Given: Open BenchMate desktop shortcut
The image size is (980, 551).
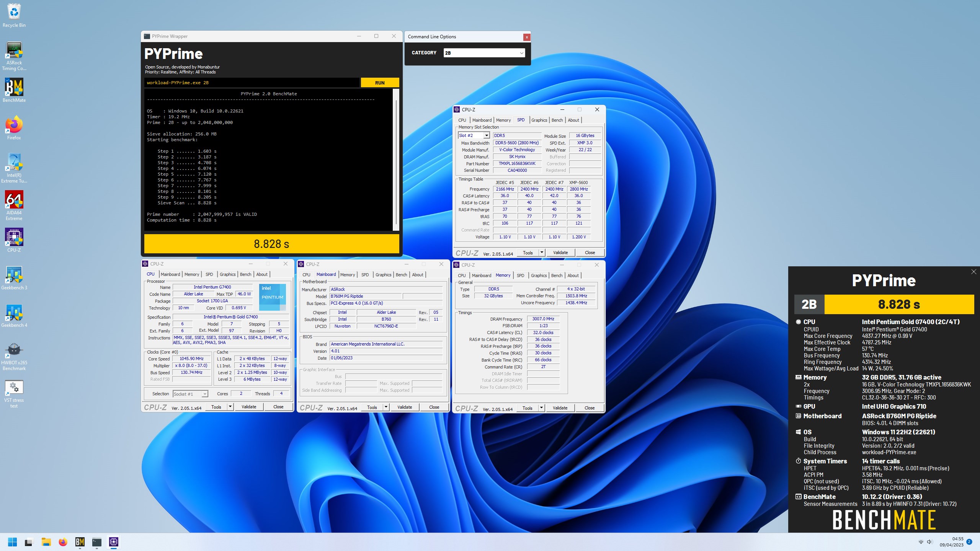Looking at the screenshot, I should pyautogui.click(x=14, y=90).
